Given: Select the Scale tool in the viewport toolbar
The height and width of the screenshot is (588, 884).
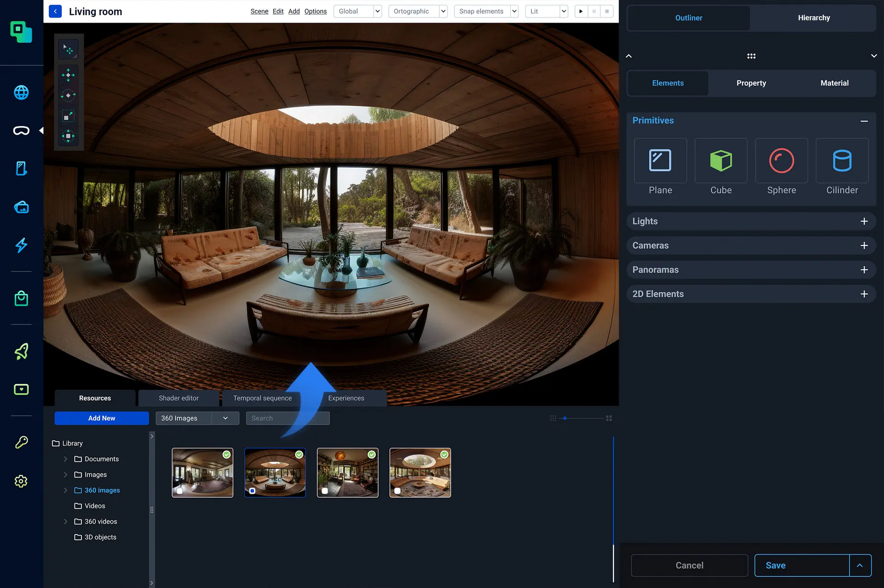Looking at the screenshot, I should pyautogui.click(x=68, y=116).
